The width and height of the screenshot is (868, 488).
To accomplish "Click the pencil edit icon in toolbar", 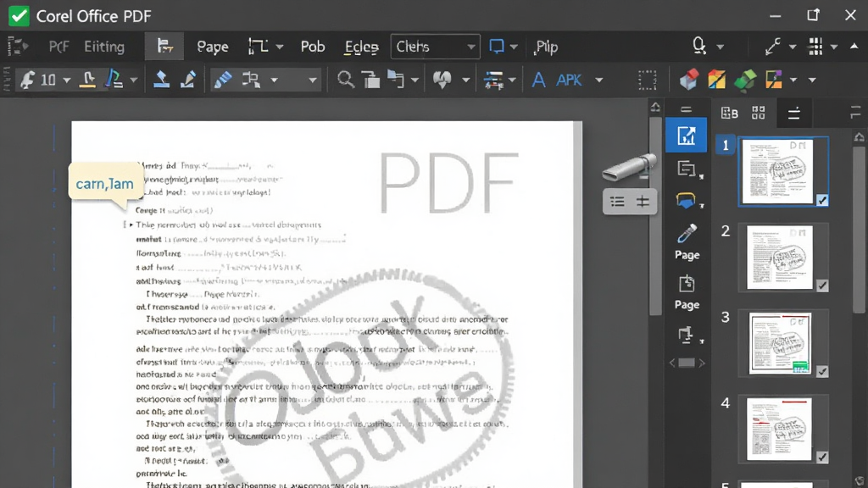I will tap(188, 79).
